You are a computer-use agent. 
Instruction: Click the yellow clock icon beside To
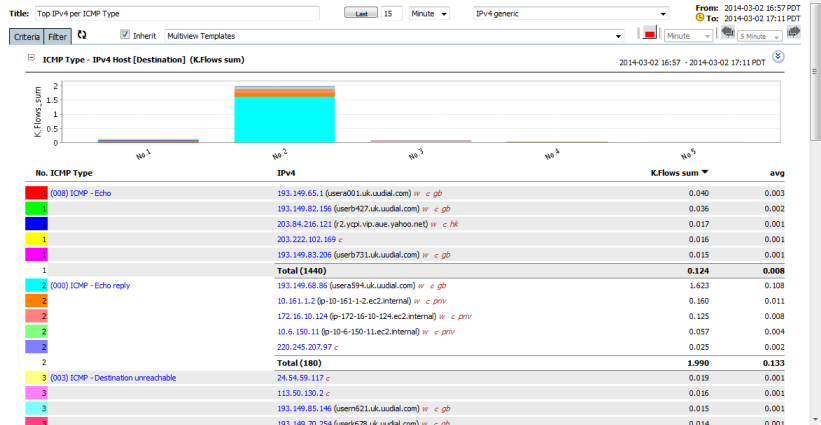click(x=700, y=17)
